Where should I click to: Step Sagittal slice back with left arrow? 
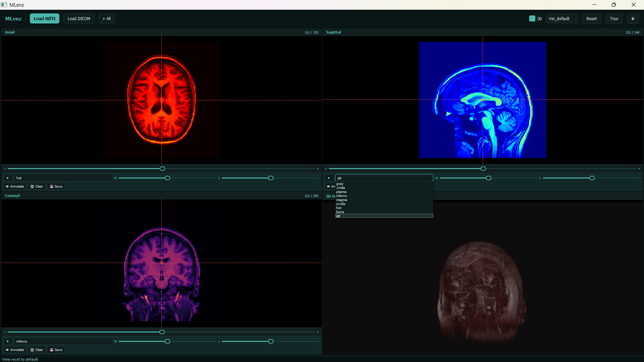[326, 169]
